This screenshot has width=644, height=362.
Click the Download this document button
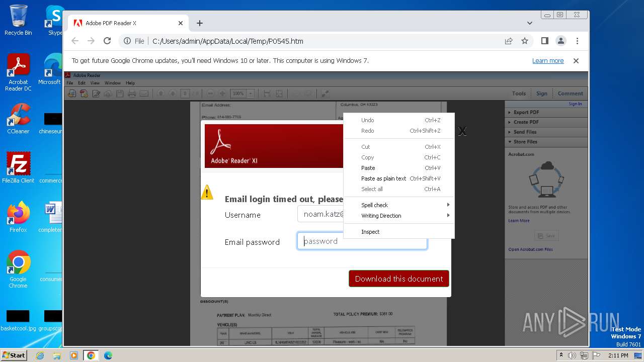click(399, 279)
